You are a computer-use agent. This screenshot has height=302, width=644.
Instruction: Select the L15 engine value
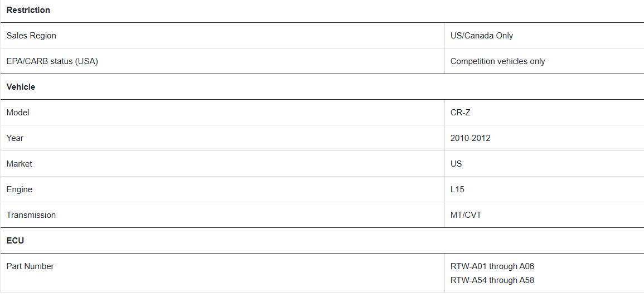coord(457,189)
